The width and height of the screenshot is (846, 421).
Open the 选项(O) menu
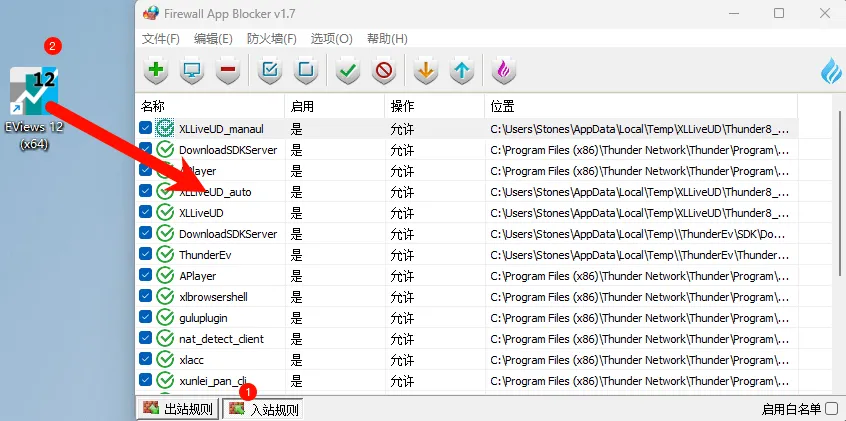tap(331, 39)
